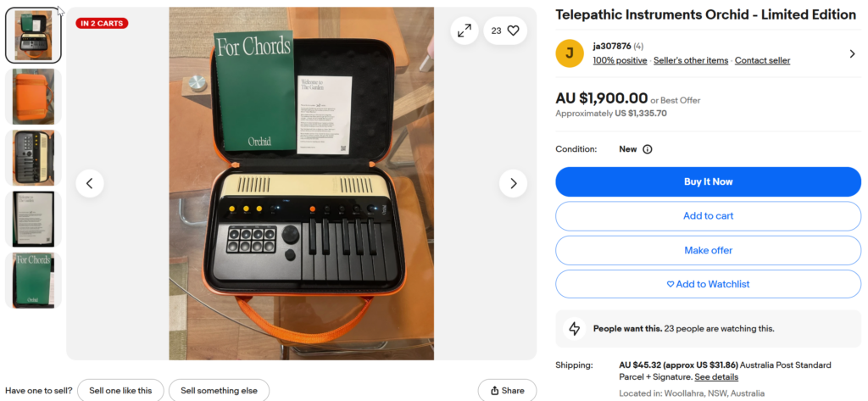Image resolution: width=868 pixels, height=401 pixels.
Task: Go to the next image with right arrow
Action: tap(513, 183)
